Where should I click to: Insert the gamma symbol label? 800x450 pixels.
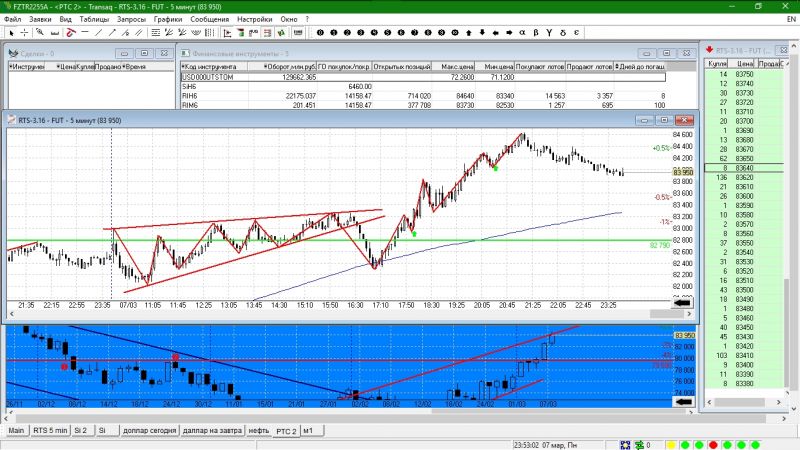549,33
